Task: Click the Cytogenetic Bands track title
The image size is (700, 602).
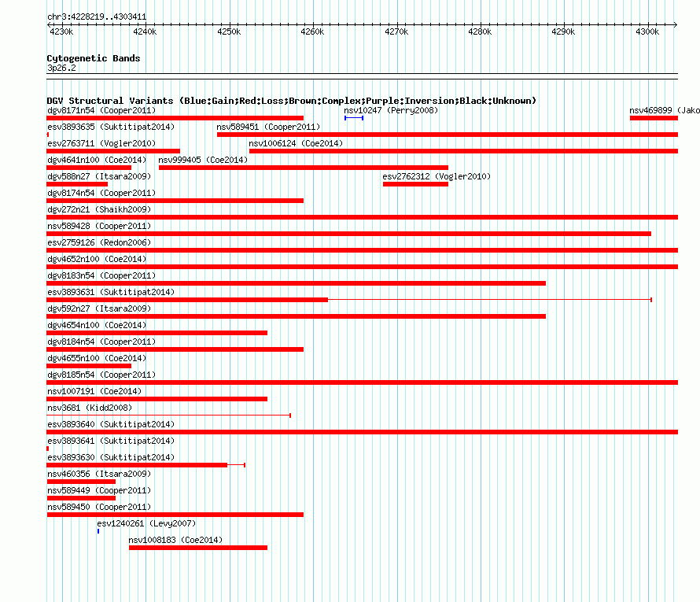Action: pos(94,58)
